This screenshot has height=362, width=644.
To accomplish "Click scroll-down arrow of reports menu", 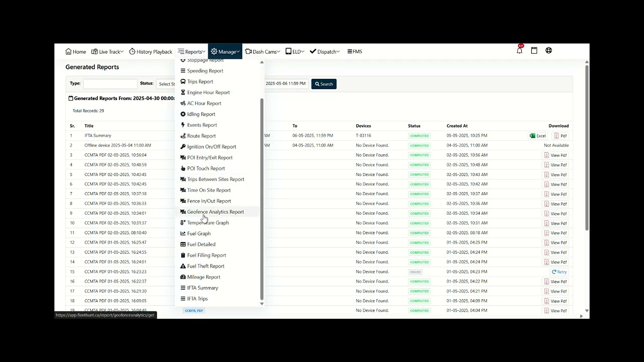I will [x=262, y=304].
